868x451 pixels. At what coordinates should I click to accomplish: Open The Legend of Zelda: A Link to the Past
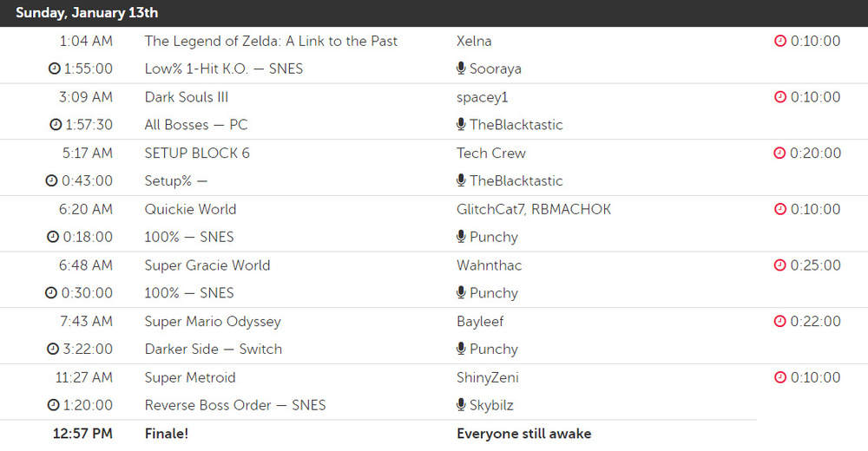(271, 41)
